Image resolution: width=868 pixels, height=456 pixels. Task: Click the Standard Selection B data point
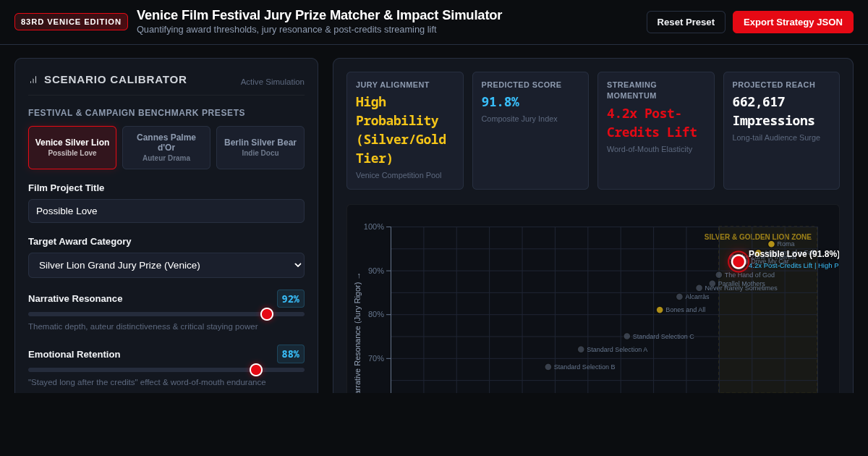(x=548, y=367)
